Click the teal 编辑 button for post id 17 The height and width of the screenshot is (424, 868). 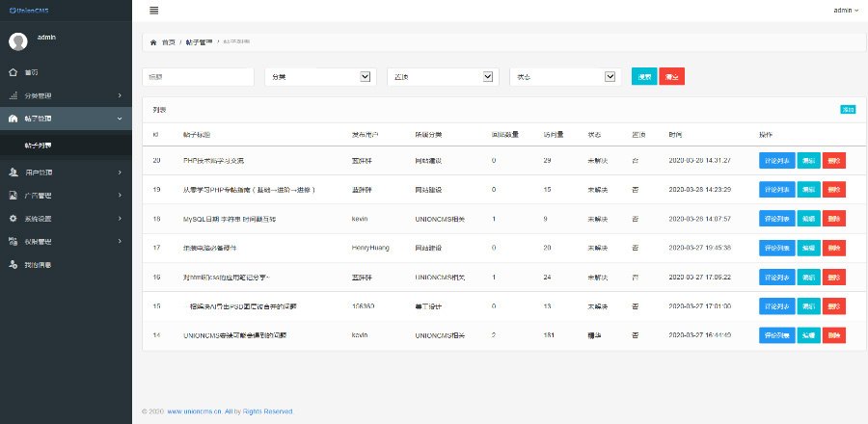click(809, 248)
